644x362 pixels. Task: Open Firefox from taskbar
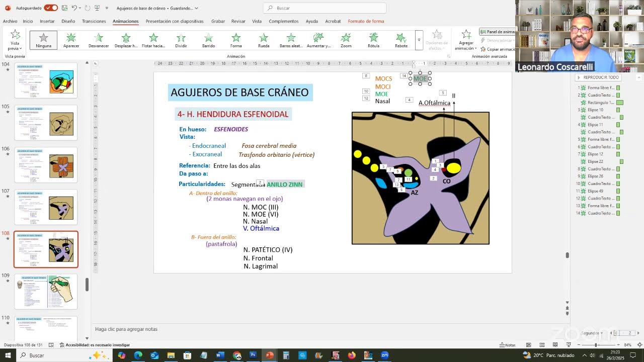click(x=352, y=355)
